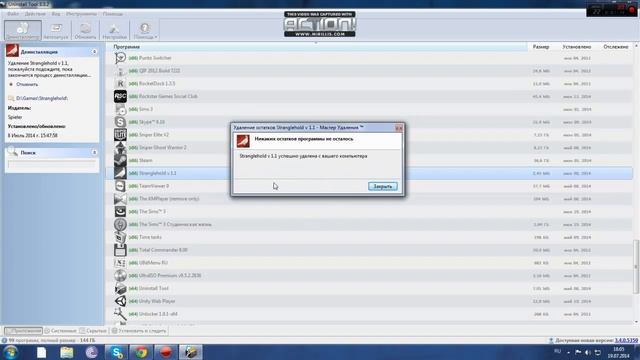Open the Вид menu

coord(56,14)
